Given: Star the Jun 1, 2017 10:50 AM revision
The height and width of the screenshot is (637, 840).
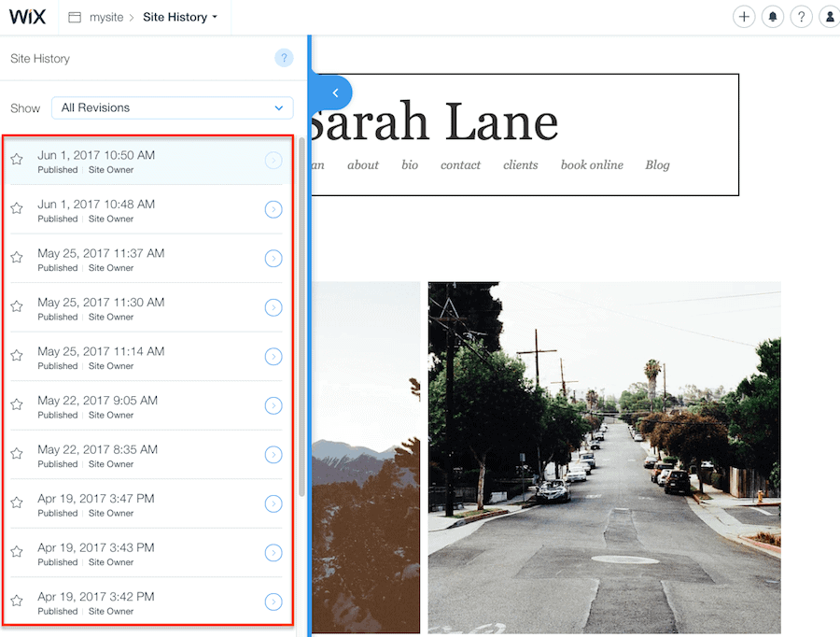Looking at the screenshot, I should (x=17, y=160).
